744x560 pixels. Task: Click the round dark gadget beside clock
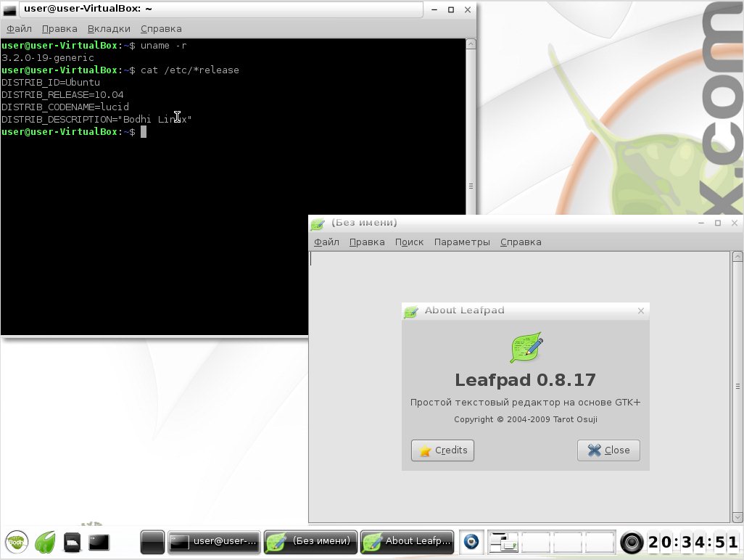632,542
